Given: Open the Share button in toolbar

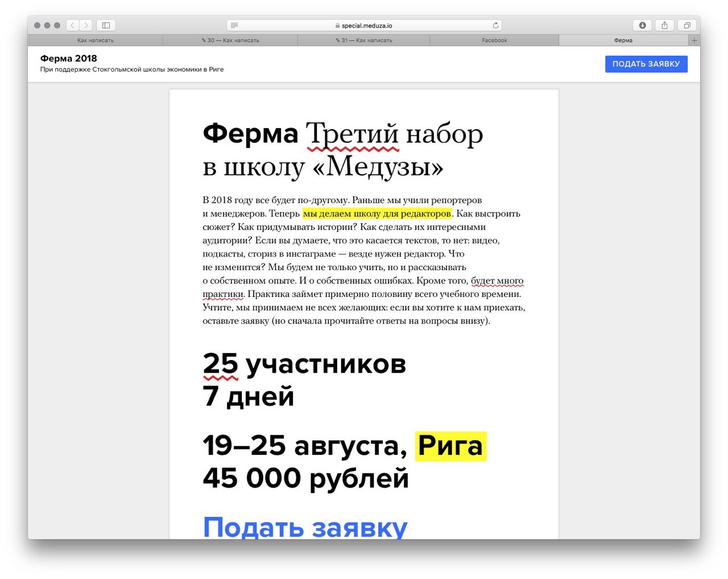Looking at the screenshot, I should [x=664, y=25].
